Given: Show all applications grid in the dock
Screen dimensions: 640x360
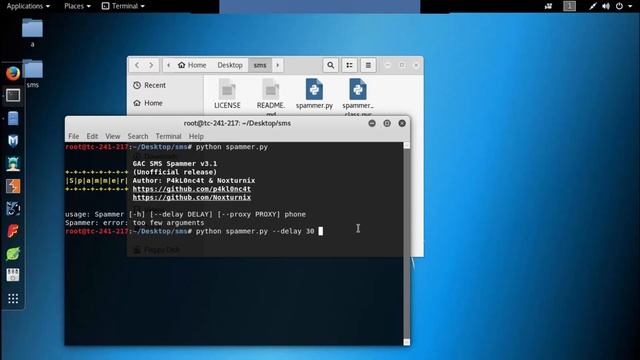Looking at the screenshot, I should 13,298.
